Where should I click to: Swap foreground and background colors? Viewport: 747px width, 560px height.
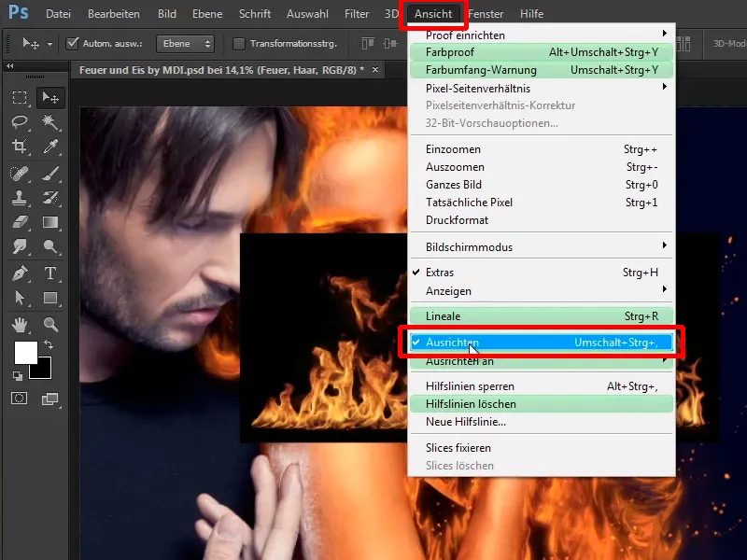point(49,343)
